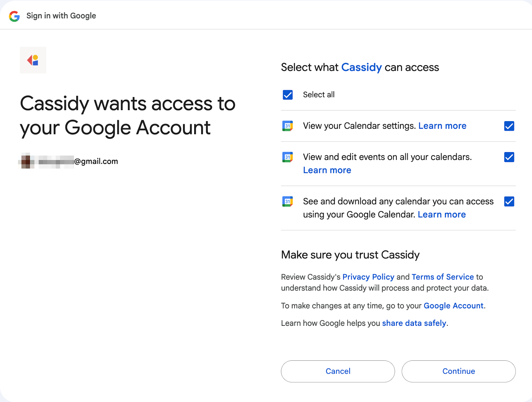
Task: Click the blurred gmail account address
Action: (x=68, y=161)
